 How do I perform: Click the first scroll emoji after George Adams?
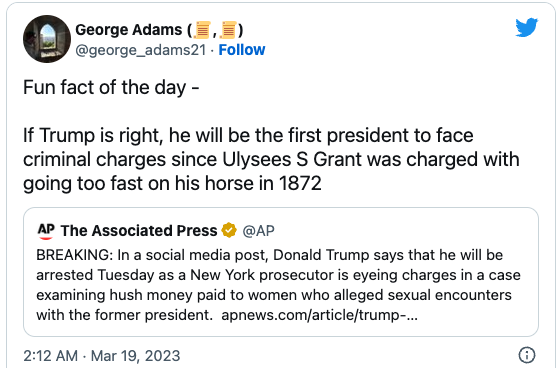click(x=202, y=30)
